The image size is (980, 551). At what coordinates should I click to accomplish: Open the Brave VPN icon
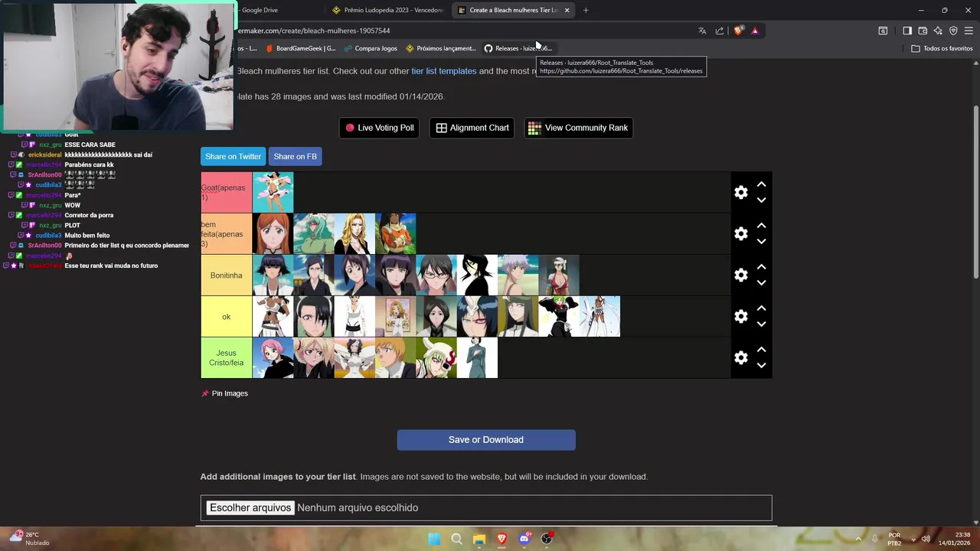953,31
